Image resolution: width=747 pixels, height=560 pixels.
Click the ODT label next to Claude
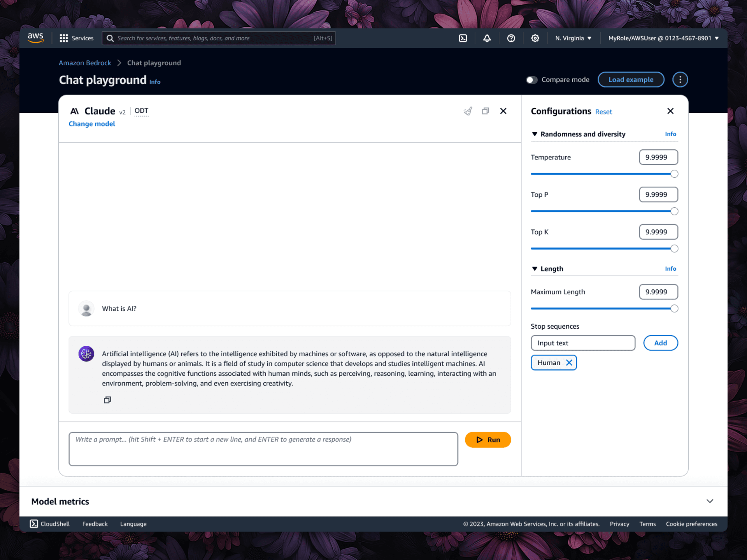[x=141, y=111]
